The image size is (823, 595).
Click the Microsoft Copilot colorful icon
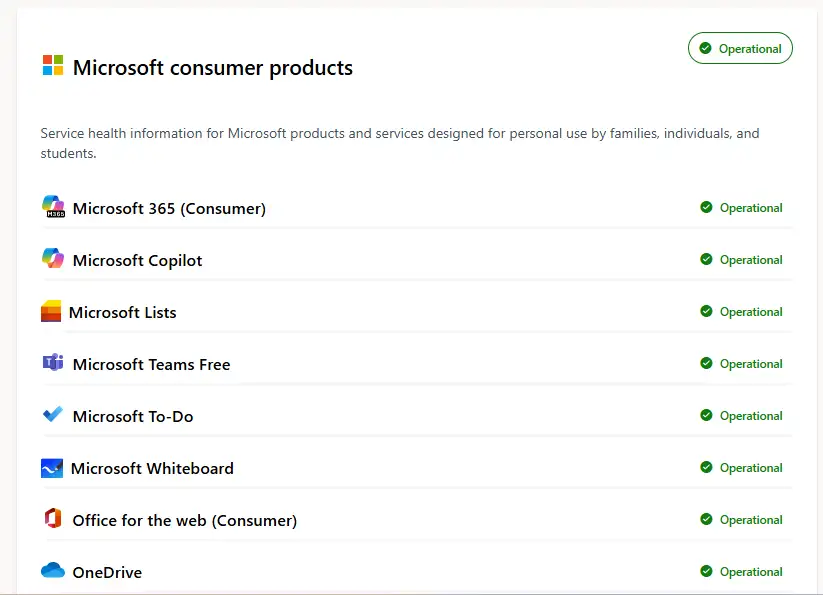[53, 259]
